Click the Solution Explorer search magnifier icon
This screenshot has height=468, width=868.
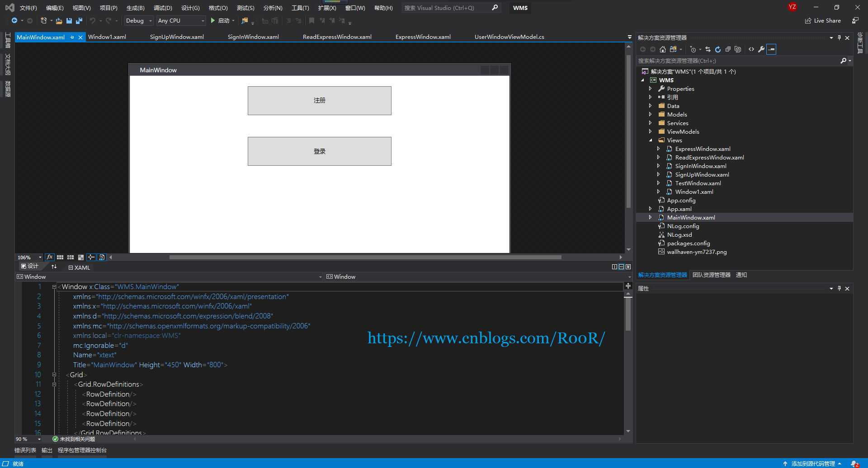pos(843,61)
